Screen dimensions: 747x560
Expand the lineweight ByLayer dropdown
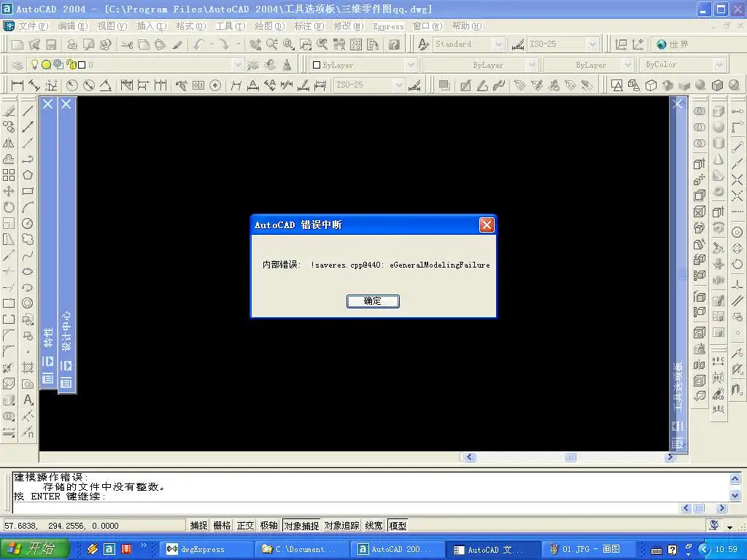(x=628, y=65)
